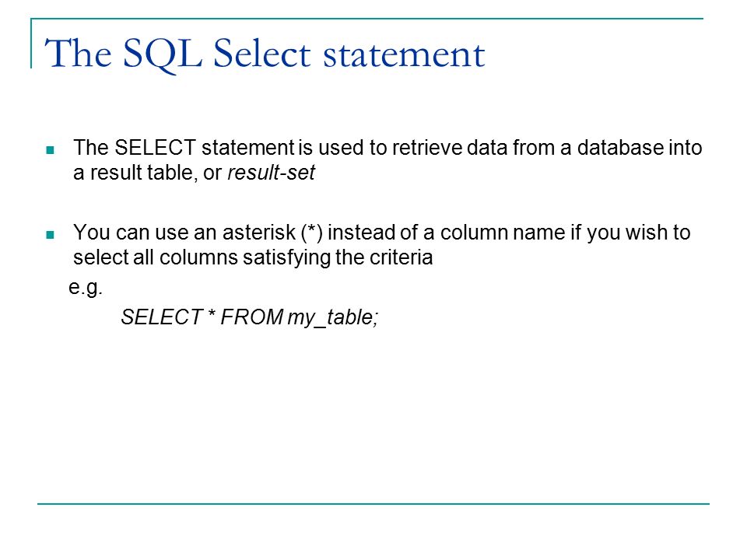This screenshot has height=560, width=747.
Task: Click the teal horizontal border above the title
Action: [366, 19]
